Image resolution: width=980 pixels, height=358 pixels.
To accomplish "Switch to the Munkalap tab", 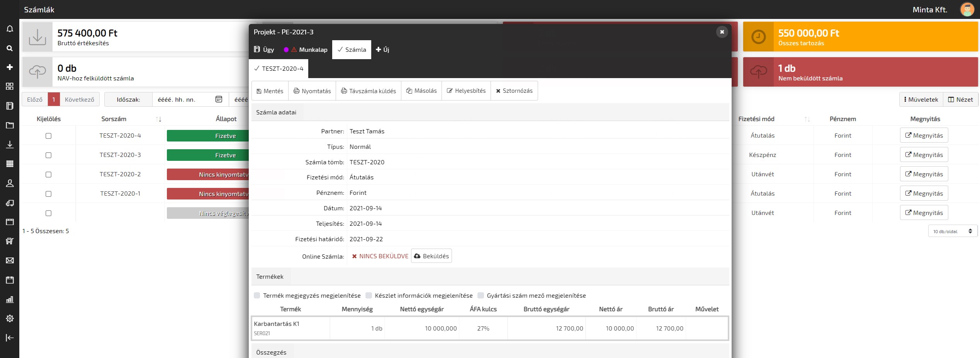I will pyautogui.click(x=308, y=50).
